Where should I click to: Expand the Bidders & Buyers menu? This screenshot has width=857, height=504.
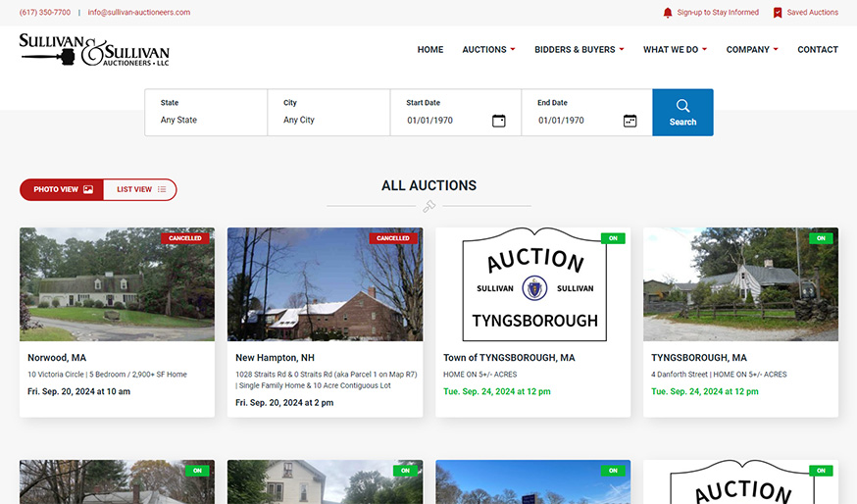[579, 50]
